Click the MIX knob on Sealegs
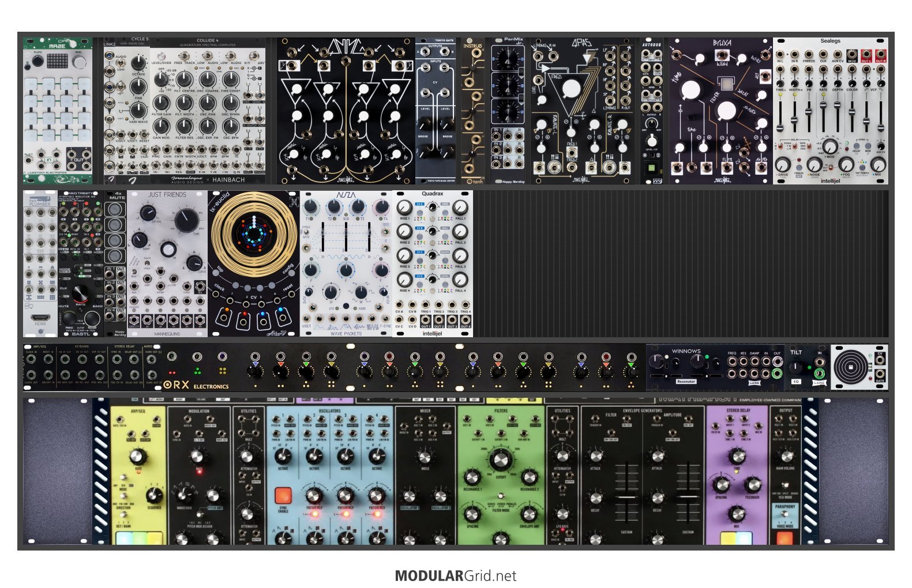This screenshot has height=588, width=912. 878,164
